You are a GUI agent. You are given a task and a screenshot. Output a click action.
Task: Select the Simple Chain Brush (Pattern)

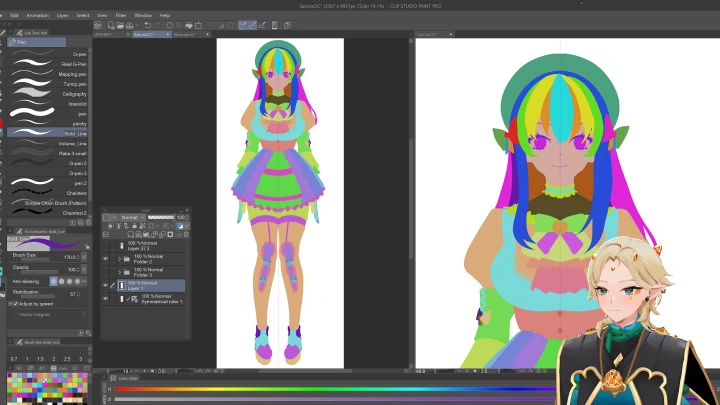point(48,202)
